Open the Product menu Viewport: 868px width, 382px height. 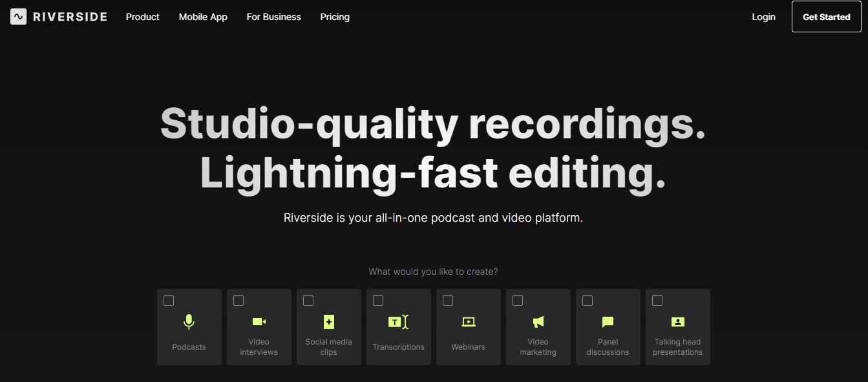pos(142,17)
